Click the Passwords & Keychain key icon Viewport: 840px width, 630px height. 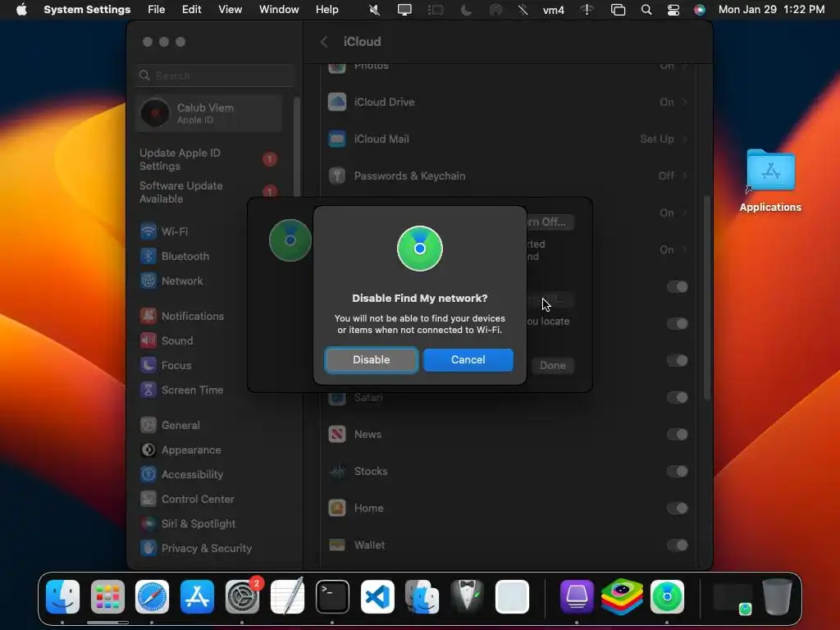(337, 176)
